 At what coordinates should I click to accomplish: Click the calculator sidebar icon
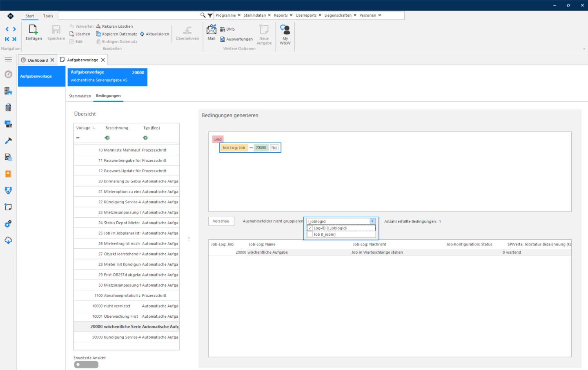(8, 107)
